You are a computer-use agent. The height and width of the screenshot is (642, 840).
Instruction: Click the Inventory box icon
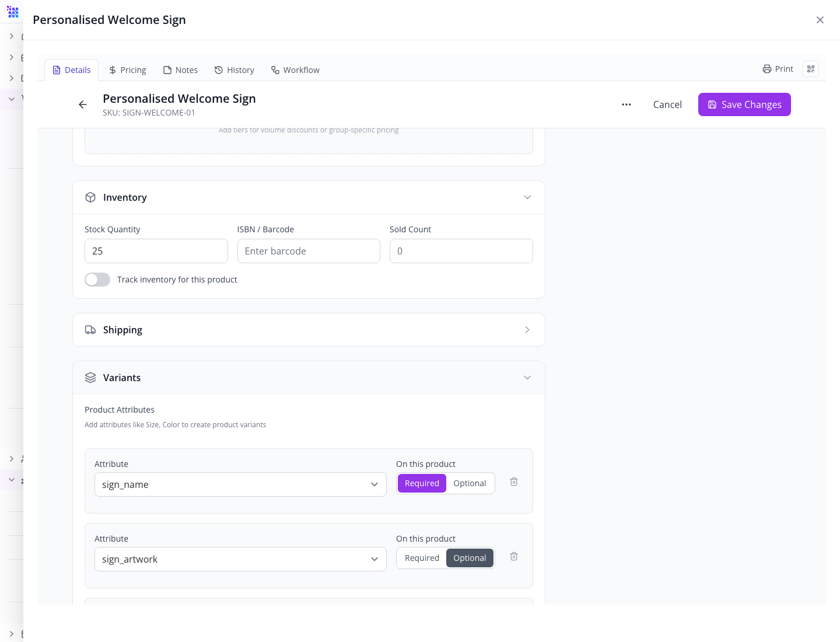tap(90, 197)
